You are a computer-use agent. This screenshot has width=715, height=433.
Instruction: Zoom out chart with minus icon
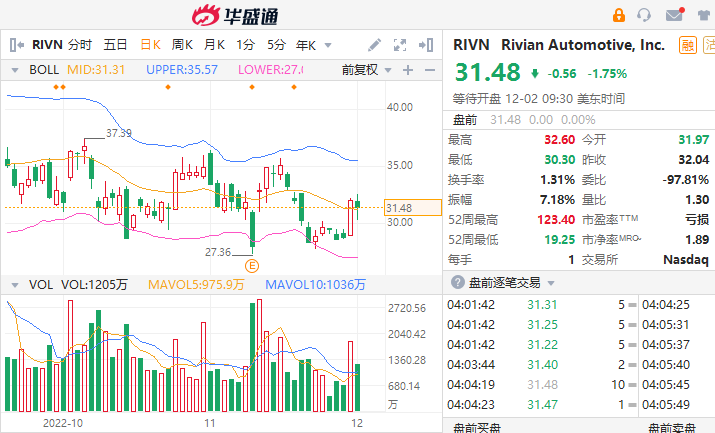coord(430,70)
